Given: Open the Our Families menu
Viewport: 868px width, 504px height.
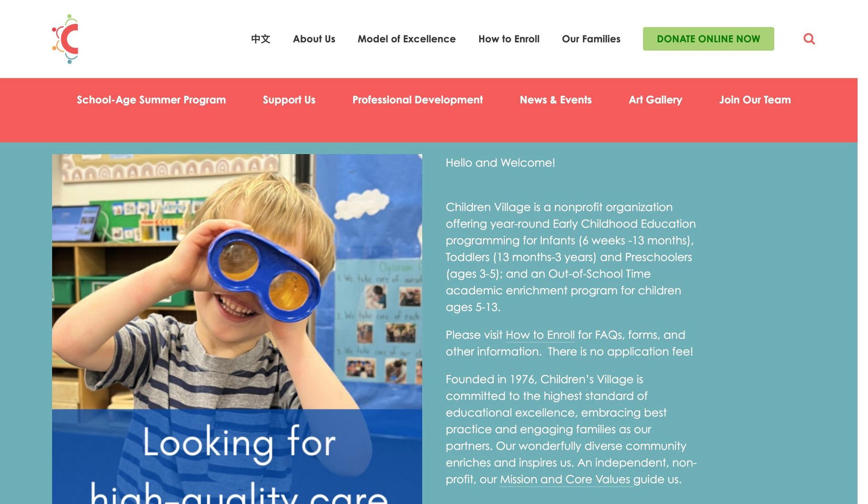Looking at the screenshot, I should tap(591, 39).
